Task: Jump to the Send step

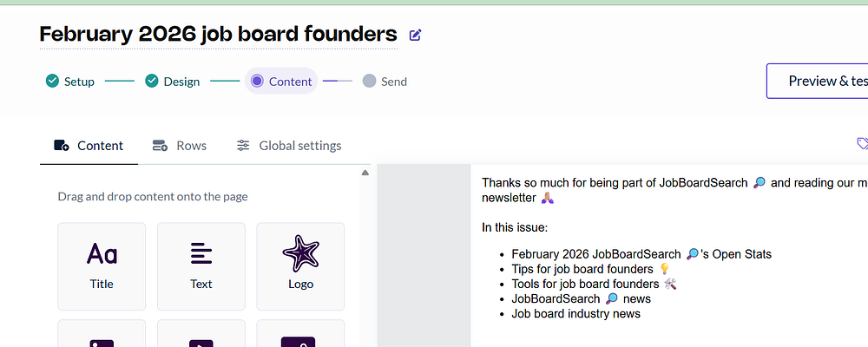Action: 385,82
